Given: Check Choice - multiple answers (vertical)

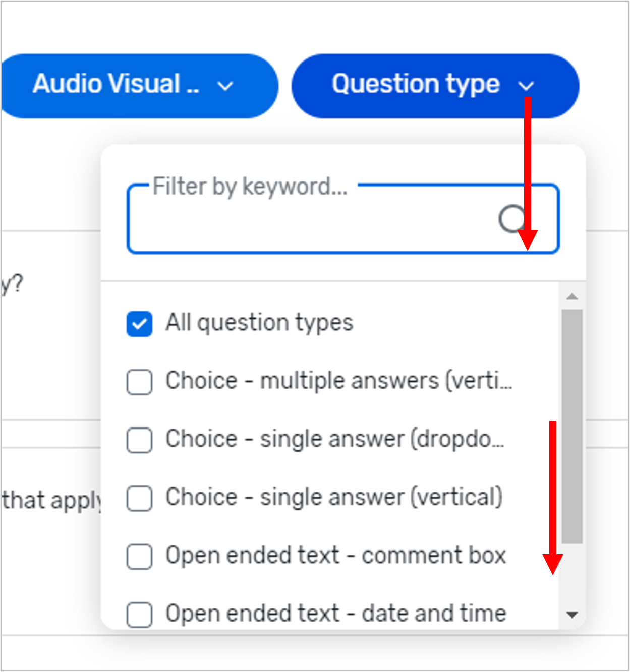Looking at the screenshot, I should (x=139, y=382).
